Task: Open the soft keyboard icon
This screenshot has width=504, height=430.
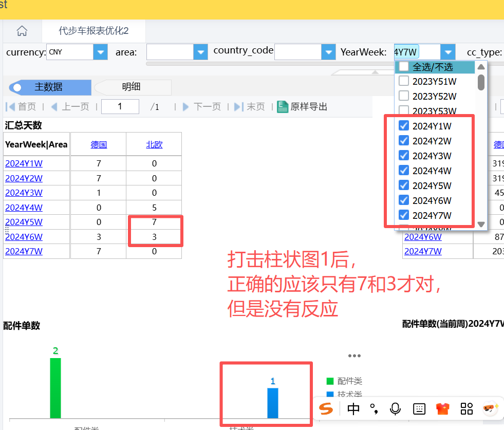Action: [x=419, y=409]
